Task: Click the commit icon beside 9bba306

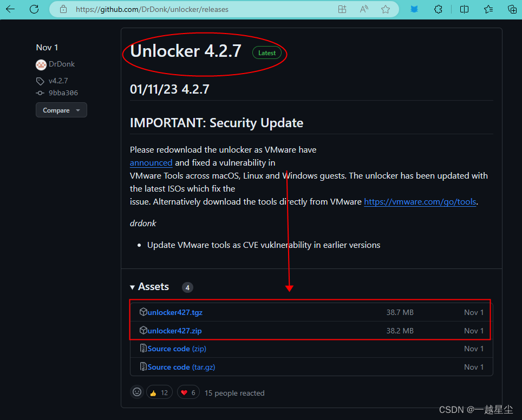Action: click(x=40, y=93)
